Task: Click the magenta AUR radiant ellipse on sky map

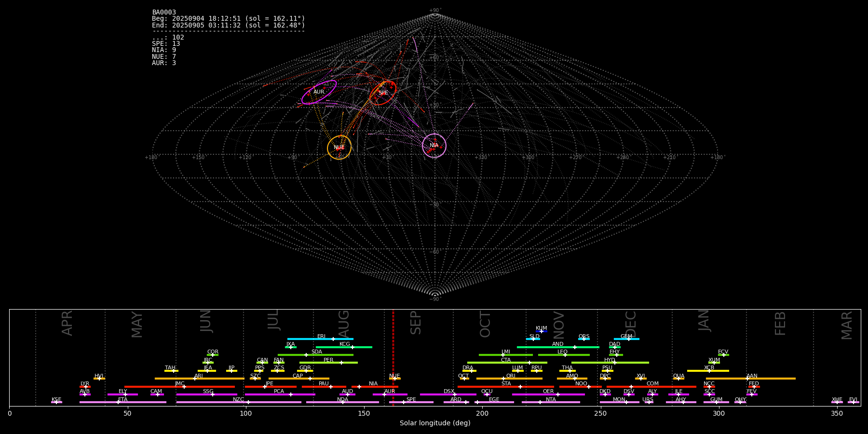Action: 319,92
